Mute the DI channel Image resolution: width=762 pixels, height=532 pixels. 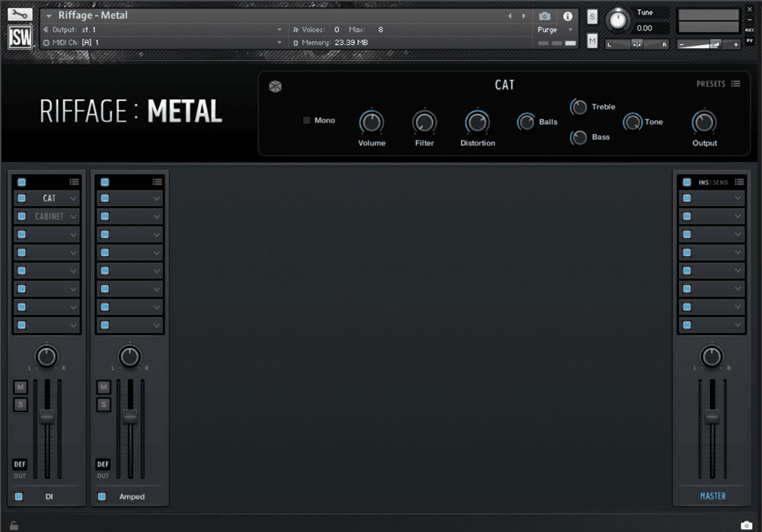pos(20,387)
